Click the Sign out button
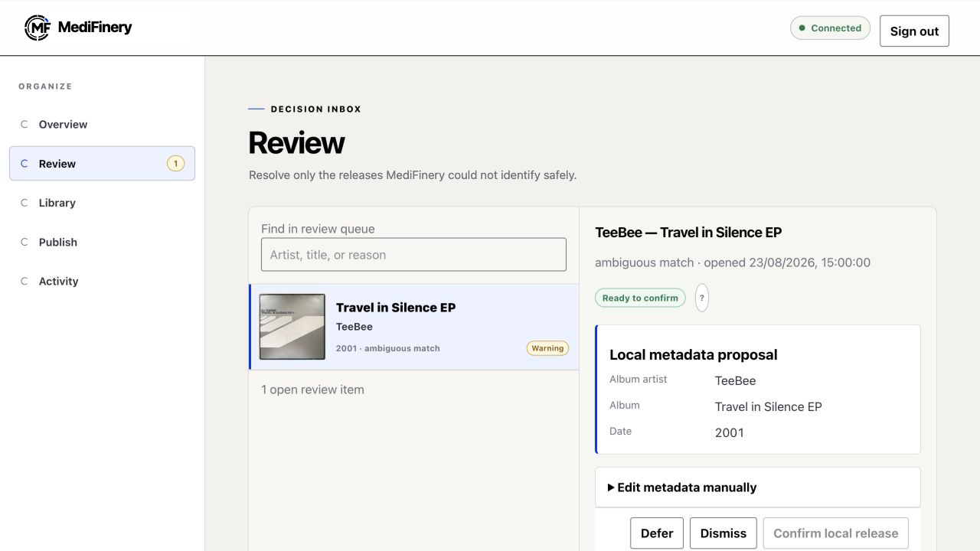 [x=914, y=31]
